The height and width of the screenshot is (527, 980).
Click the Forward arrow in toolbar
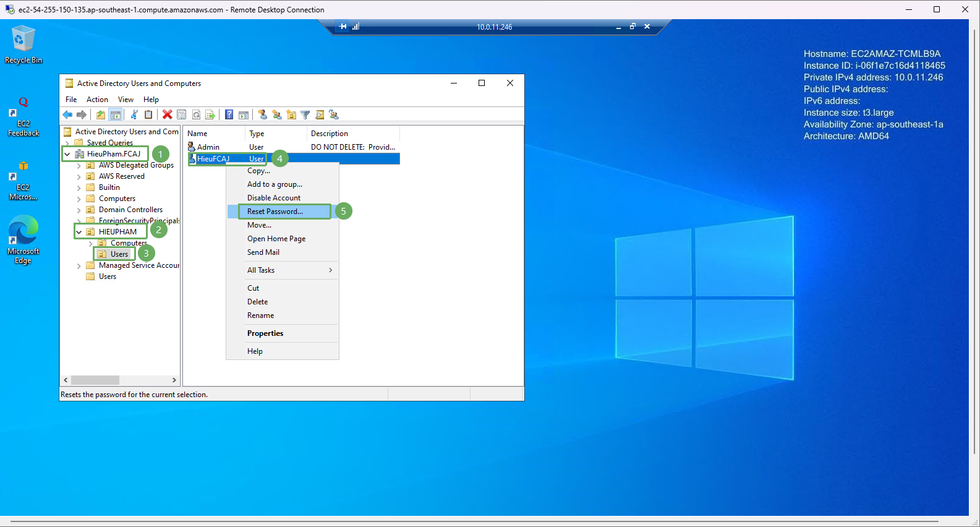point(82,114)
